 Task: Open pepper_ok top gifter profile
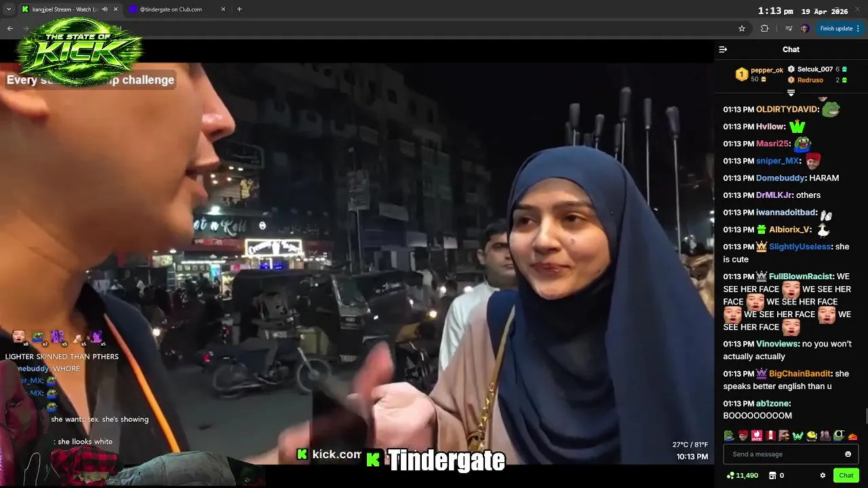click(766, 70)
